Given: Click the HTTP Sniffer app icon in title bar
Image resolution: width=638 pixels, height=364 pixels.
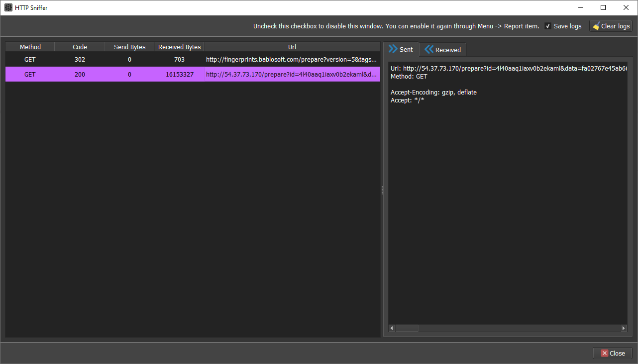Looking at the screenshot, I should click(8, 7).
